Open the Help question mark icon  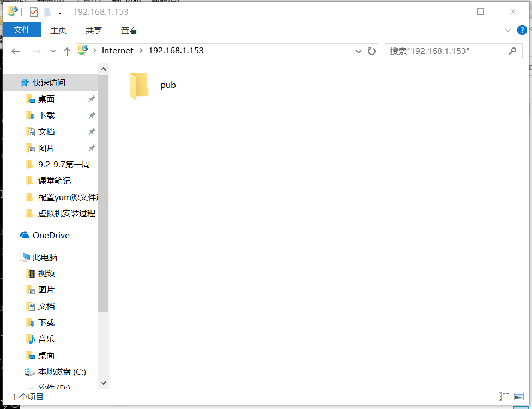(522, 30)
